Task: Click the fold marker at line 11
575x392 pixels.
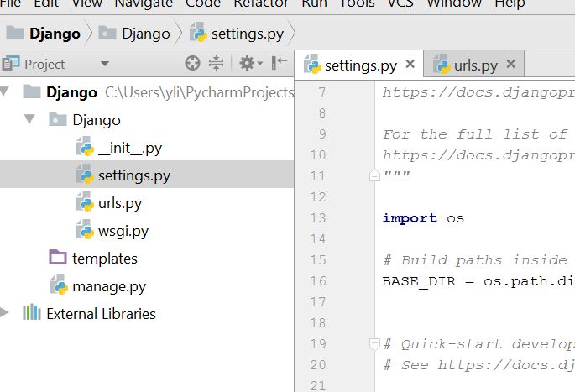Action: 374,175
